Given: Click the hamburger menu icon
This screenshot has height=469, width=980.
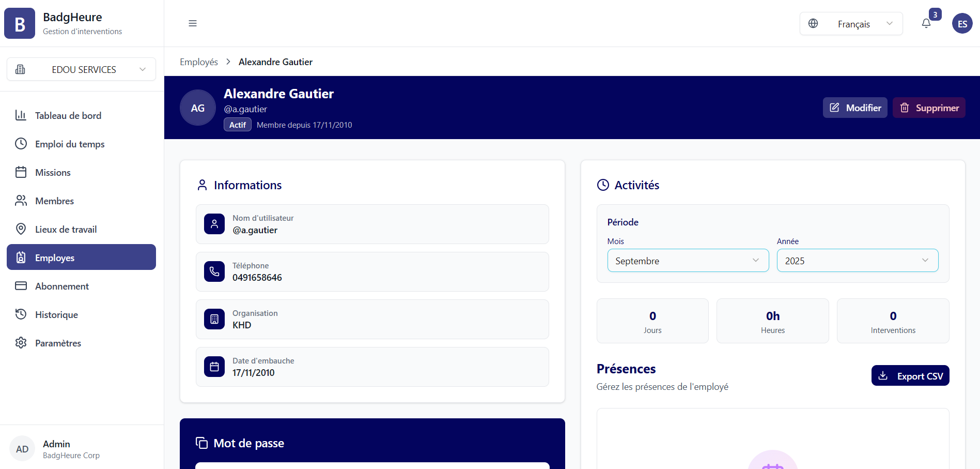Looking at the screenshot, I should pyautogui.click(x=193, y=23).
